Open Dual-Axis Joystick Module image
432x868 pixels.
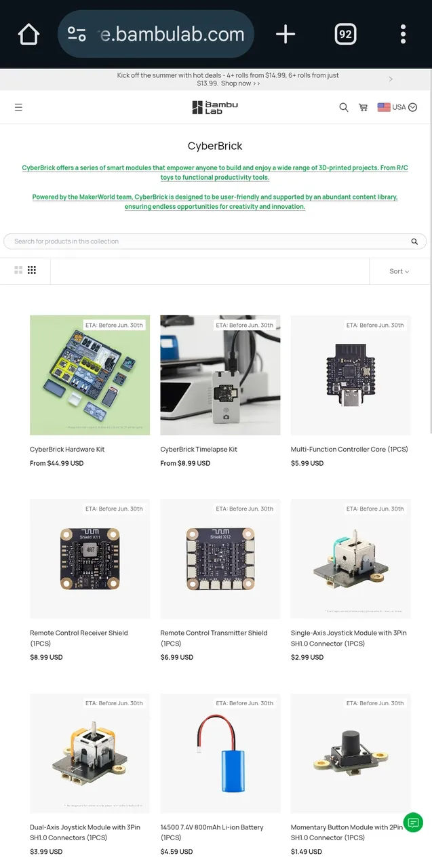90,753
